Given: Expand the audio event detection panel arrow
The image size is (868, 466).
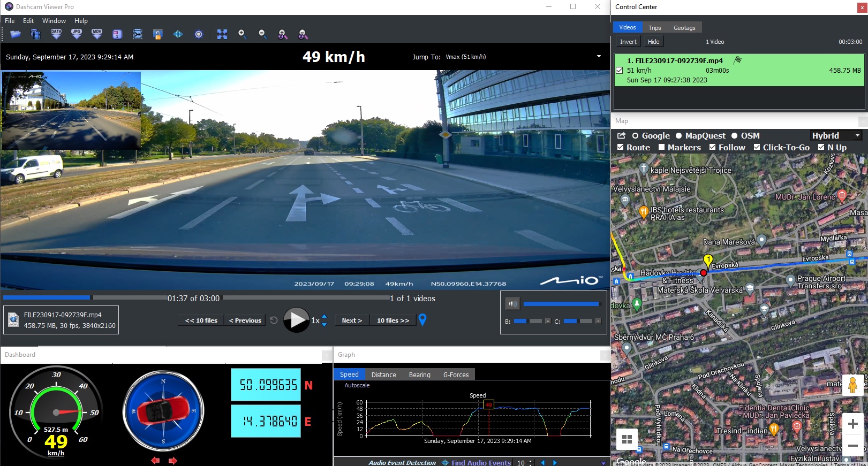Looking at the screenshot, I should pyautogui.click(x=603, y=463).
